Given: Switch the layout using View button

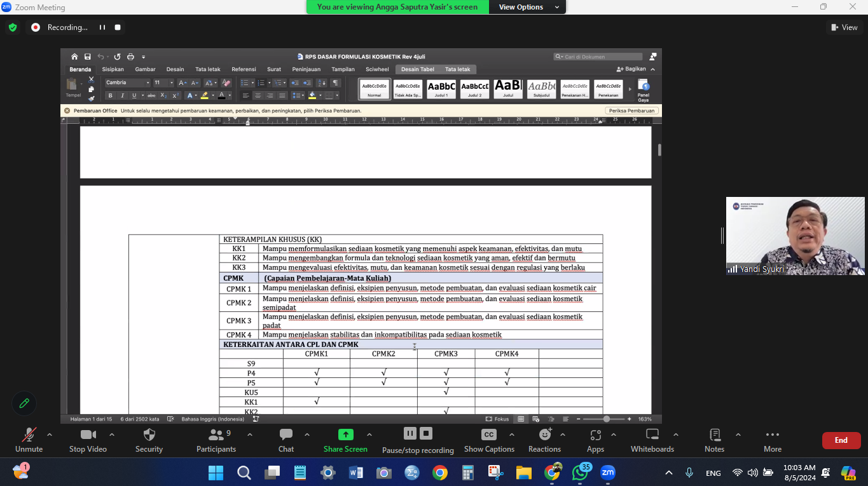Looking at the screenshot, I should click(x=844, y=27).
